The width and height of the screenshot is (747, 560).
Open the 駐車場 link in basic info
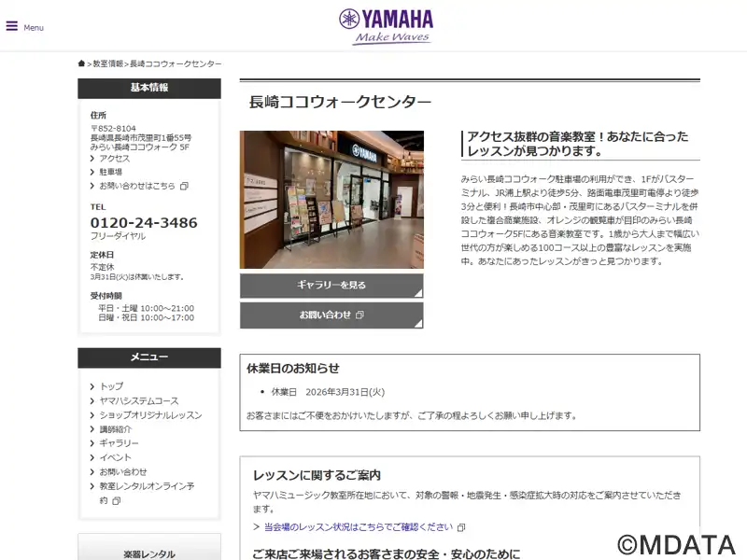[x=110, y=172]
